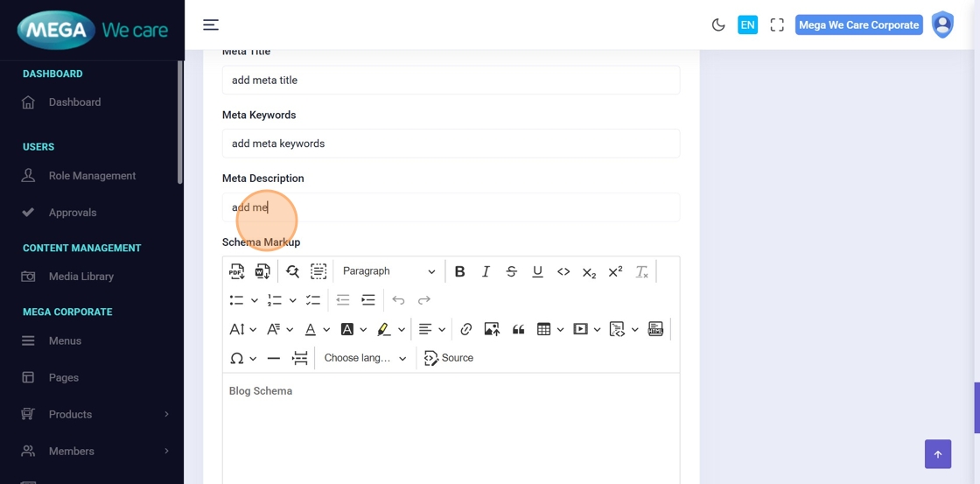Image resolution: width=980 pixels, height=484 pixels.
Task: Click the image upload icon
Action: click(492, 329)
